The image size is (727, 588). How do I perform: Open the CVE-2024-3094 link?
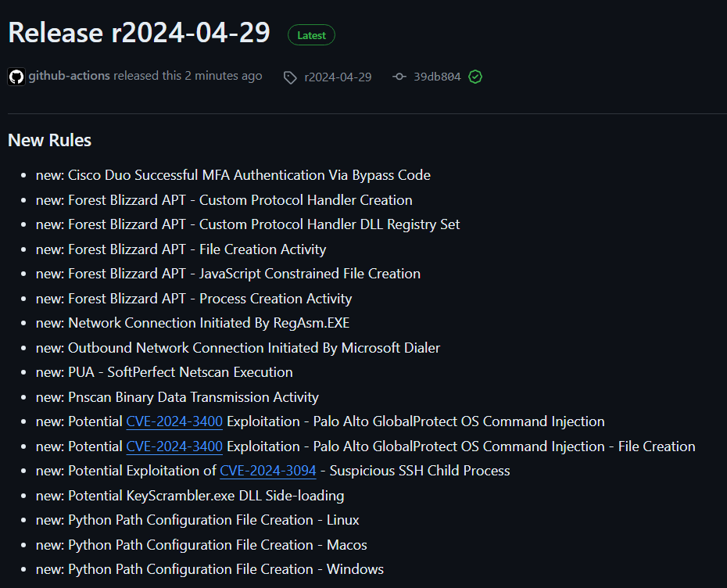(x=267, y=471)
